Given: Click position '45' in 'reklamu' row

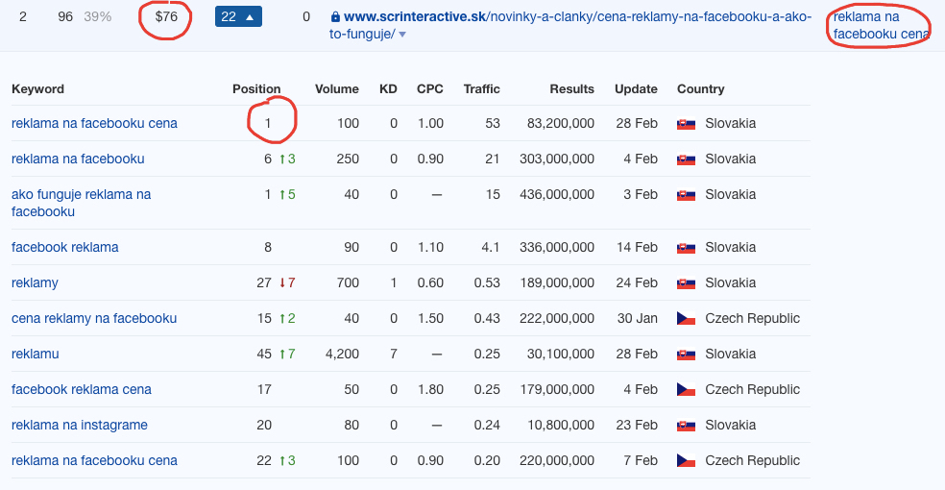Looking at the screenshot, I should 264,354.
